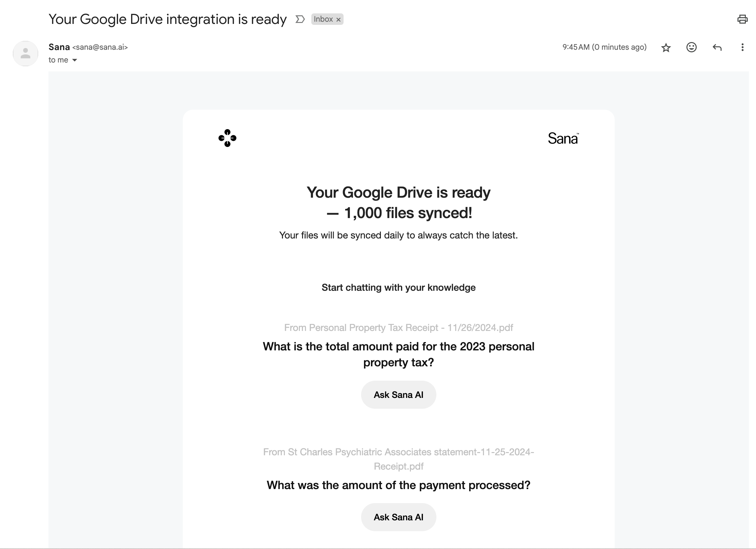Toggle the importance marker beside the subject

click(300, 19)
